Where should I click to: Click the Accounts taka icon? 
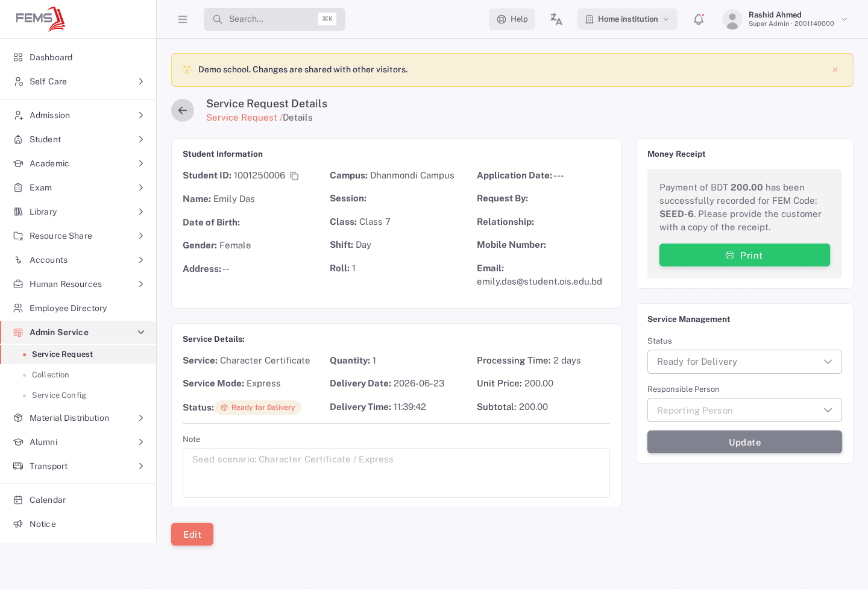18,260
